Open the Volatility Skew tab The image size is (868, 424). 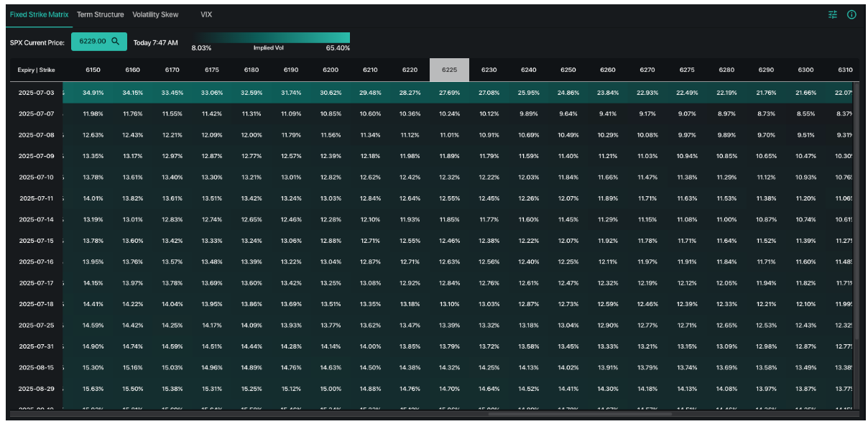pos(155,14)
